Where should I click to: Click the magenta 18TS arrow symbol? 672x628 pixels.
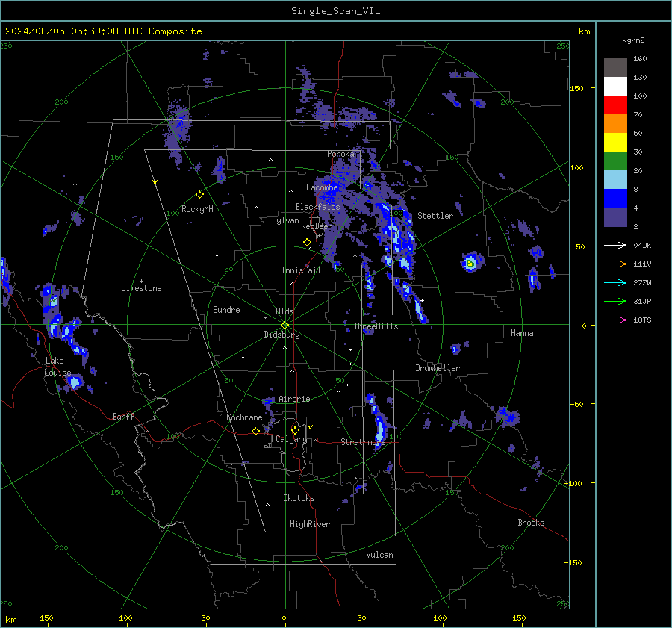(615, 320)
